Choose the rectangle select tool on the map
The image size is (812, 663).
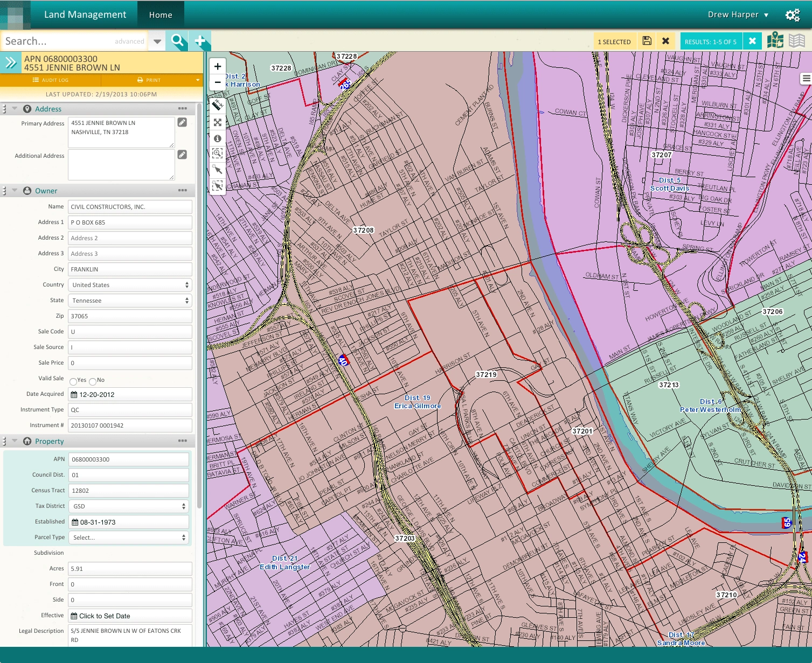218,186
